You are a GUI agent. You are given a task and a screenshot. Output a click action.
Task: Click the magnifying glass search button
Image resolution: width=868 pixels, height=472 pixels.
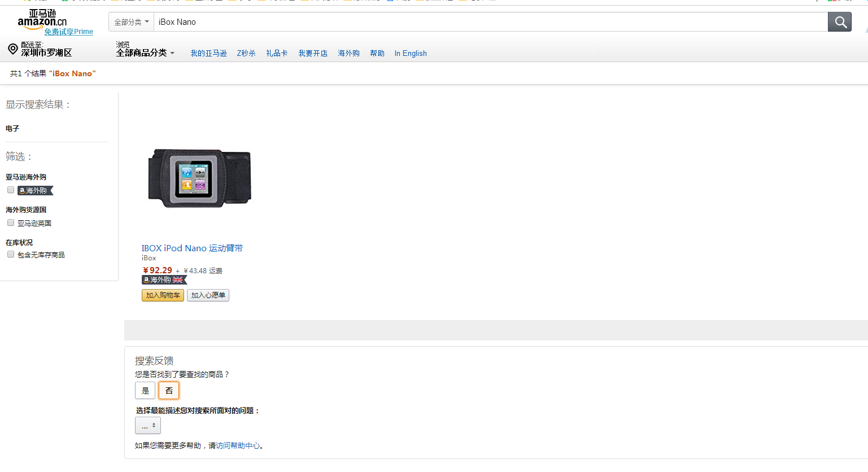(840, 22)
